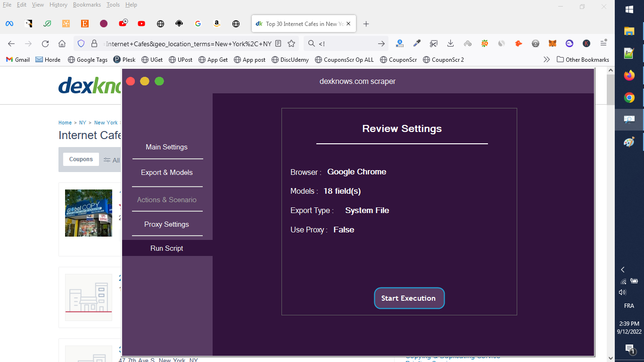
Task: Click the eyedropper color picker extension
Action: (x=417, y=44)
